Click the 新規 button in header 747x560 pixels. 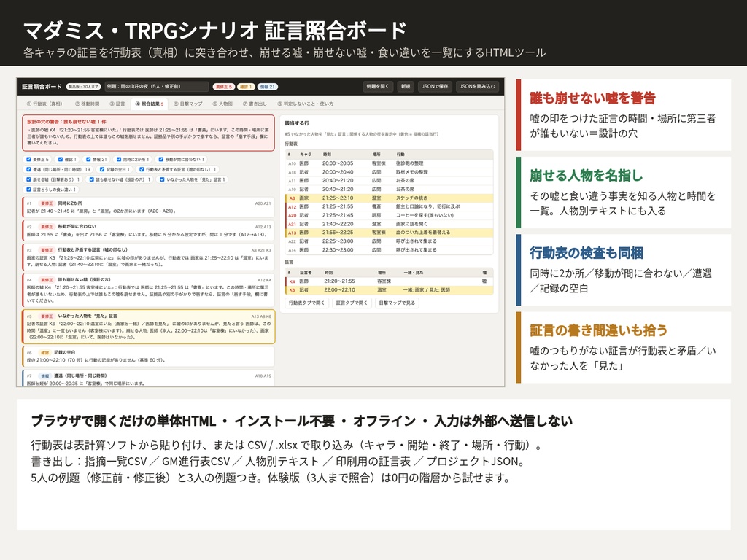click(x=406, y=86)
